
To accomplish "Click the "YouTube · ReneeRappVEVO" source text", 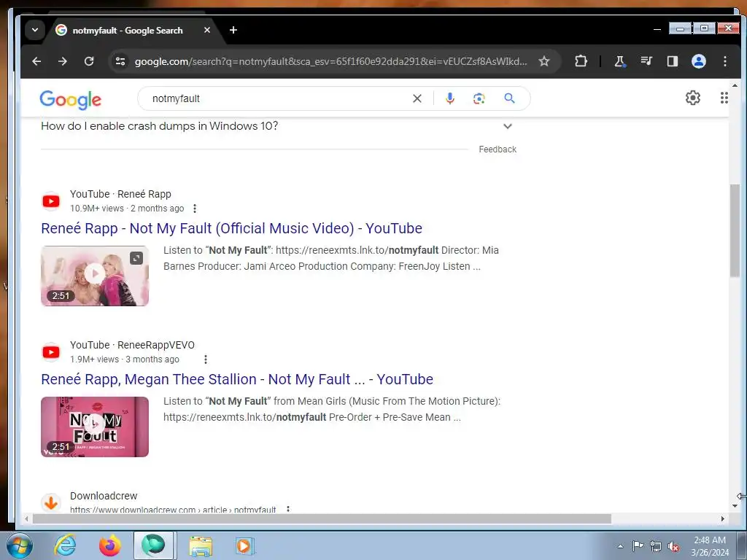I will pos(133,345).
